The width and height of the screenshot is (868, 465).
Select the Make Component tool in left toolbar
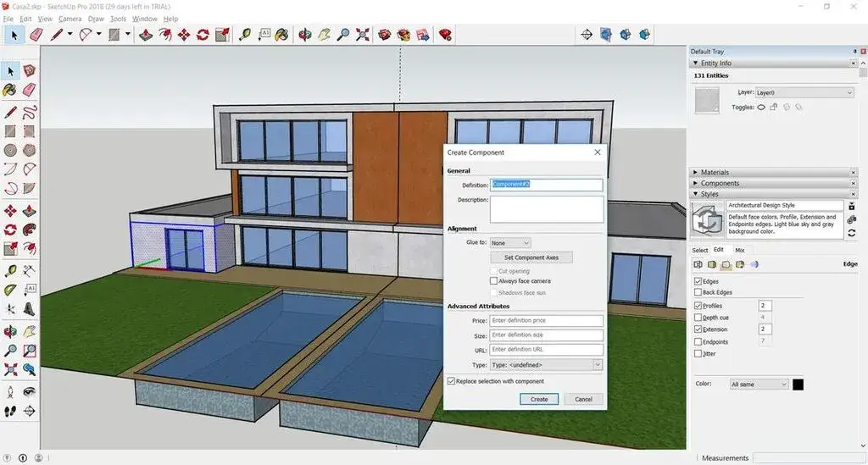(x=30, y=71)
